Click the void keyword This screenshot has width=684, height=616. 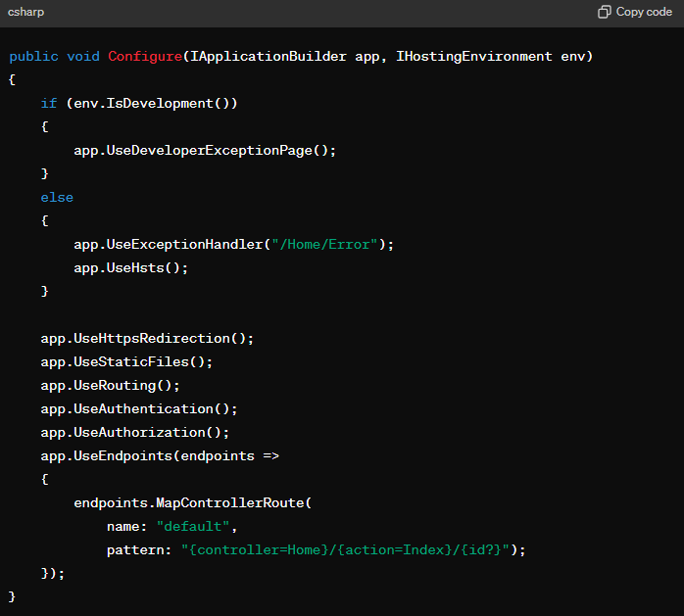[83, 56]
